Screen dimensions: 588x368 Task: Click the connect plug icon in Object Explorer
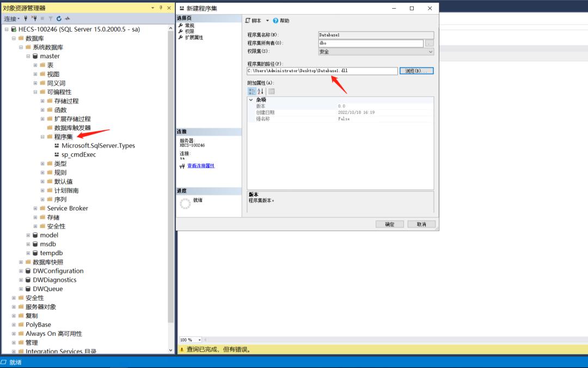(x=26, y=18)
